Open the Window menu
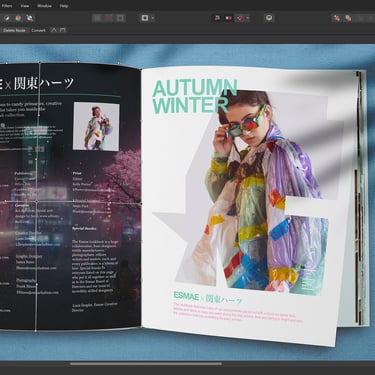 (x=44, y=6)
